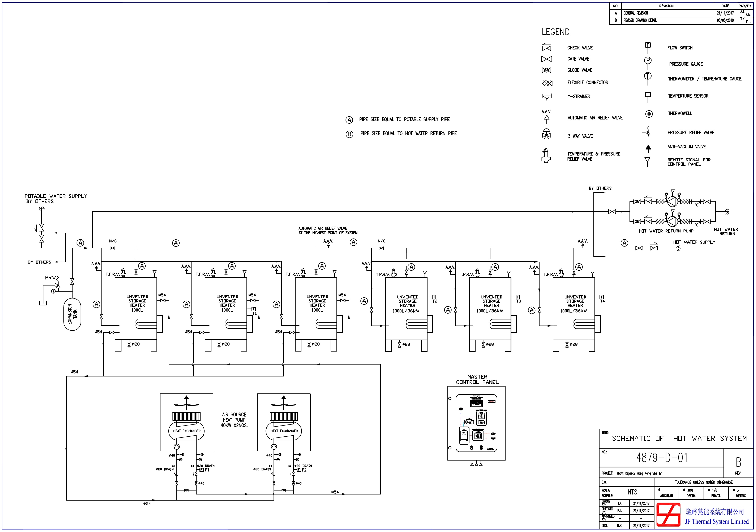
Task: Click the General Revision row in revision table
Action: click(x=635, y=13)
